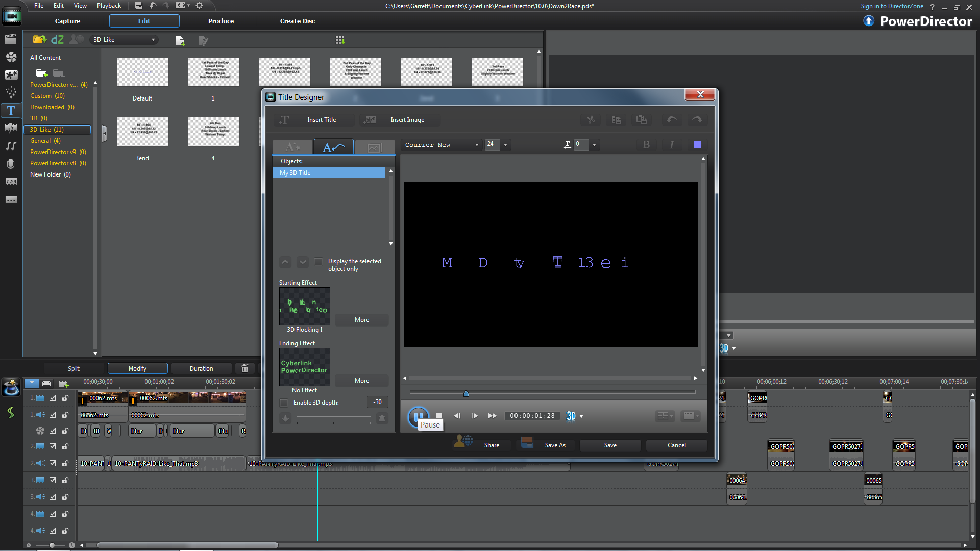Enable Display the selected object only
The image size is (980, 551).
(318, 262)
